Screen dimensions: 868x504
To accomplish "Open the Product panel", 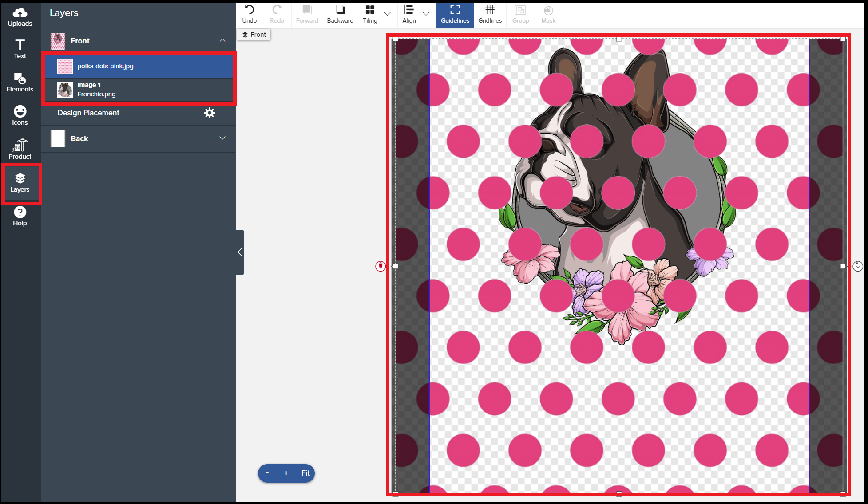I will (x=20, y=149).
